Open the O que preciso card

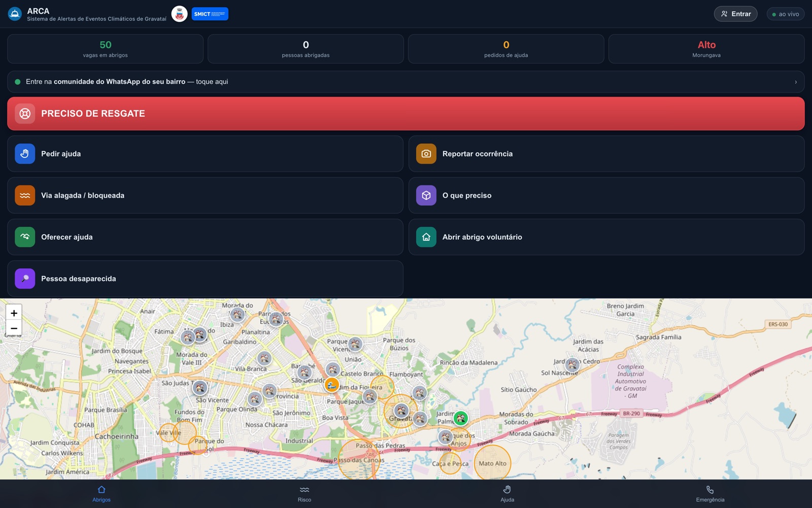pyautogui.click(x=606, y=195)
